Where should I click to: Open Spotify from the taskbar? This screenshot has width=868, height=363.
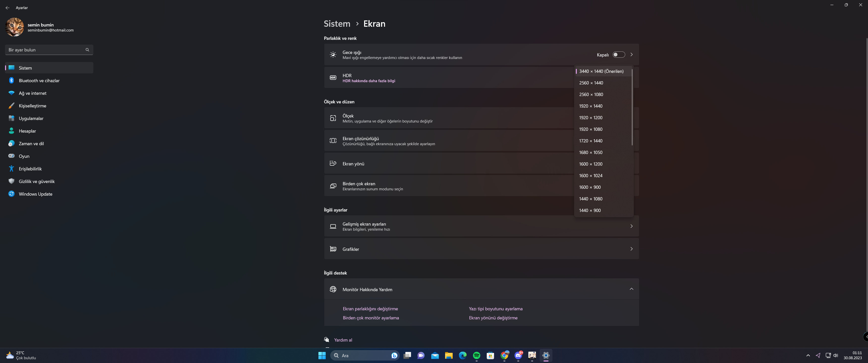(x=476, y=355)
